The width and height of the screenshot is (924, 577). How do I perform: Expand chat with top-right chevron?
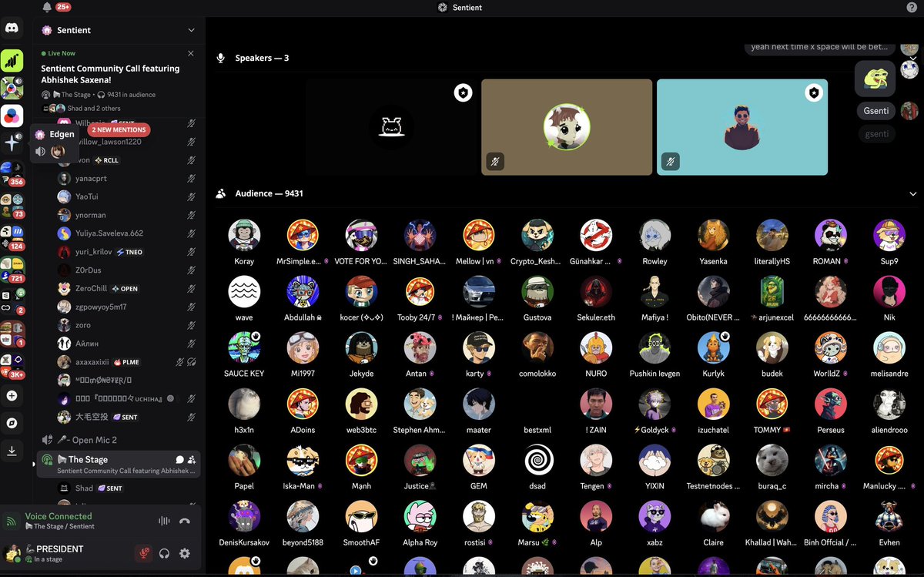pos(913,58)
